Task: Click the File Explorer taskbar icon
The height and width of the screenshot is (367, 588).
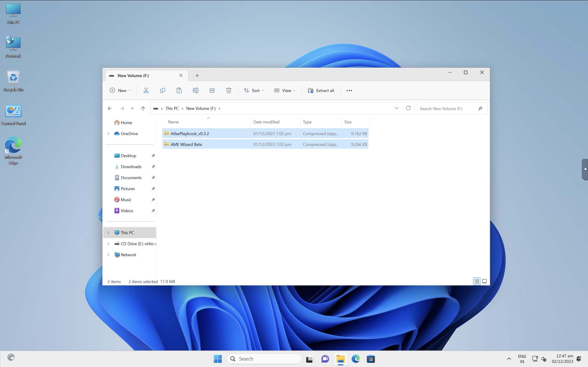Action: click(x=340, y=359)
